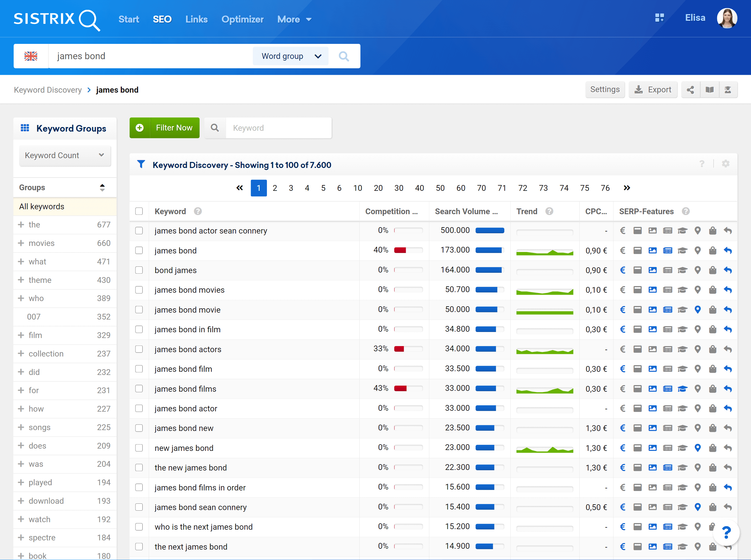Go to results page 2
751x560 pixels.
[275, 188]
